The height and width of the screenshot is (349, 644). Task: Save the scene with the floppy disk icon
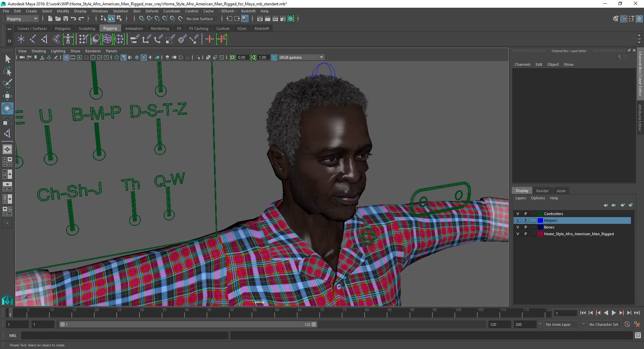[x=66, y=19]
